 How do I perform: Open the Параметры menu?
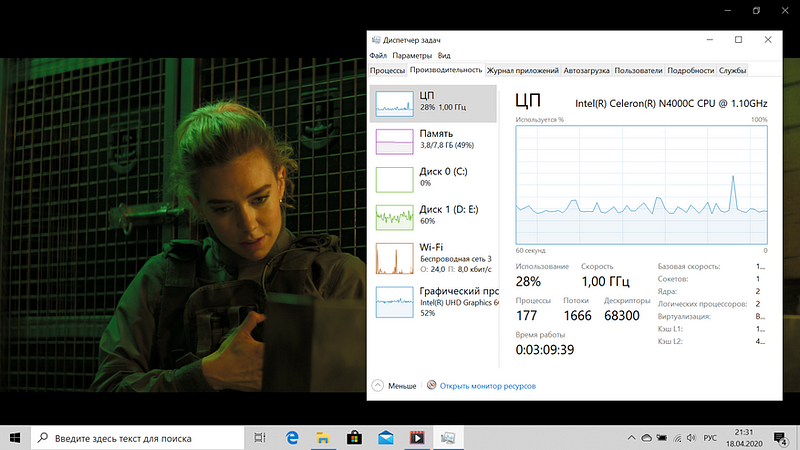click(x=412, y=55)
